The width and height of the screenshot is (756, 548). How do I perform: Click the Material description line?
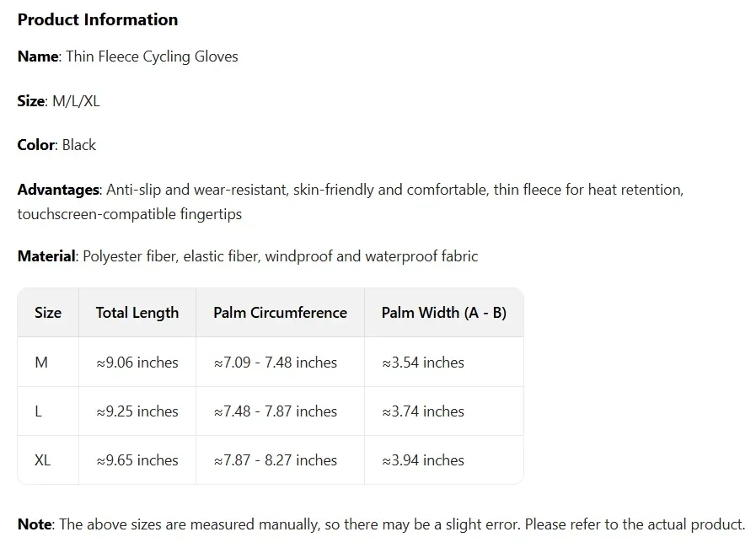tap(248, 256)
